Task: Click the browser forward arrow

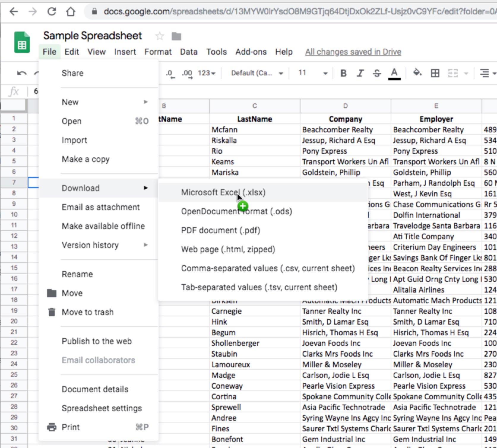Action: pyautogui.click(x=33, y=12)
